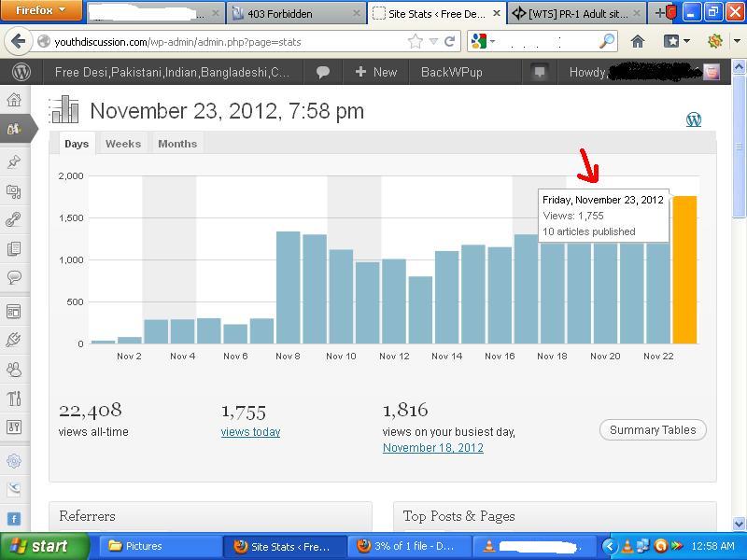This screenshot has height=560, width=747.
Task: Open the Bookmarks toolbar dropdown button
Action: click(677, 41)
